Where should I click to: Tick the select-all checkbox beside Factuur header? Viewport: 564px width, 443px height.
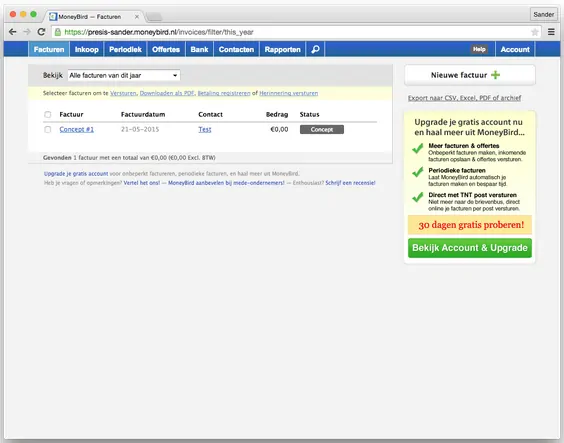click(x=47, y=114)
